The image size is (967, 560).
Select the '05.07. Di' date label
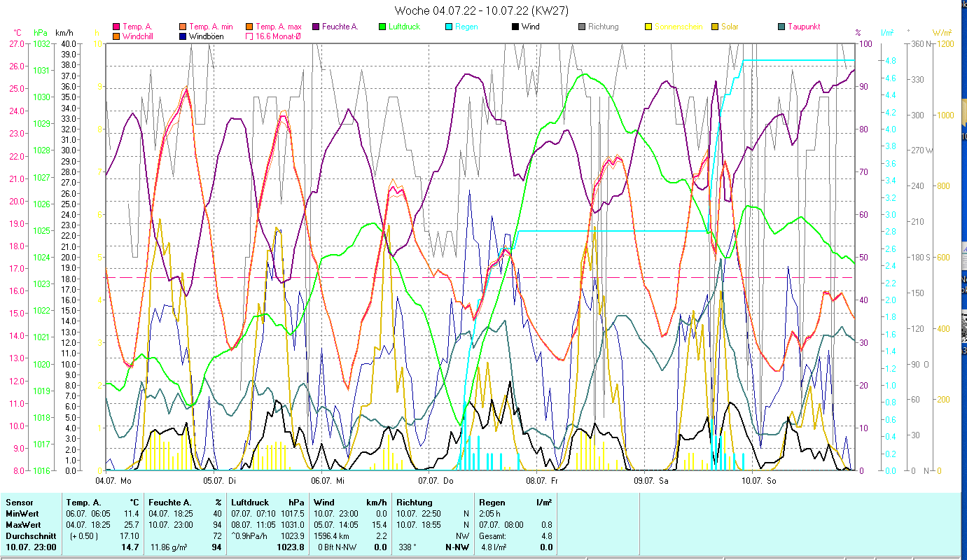(x=219, y=481)
